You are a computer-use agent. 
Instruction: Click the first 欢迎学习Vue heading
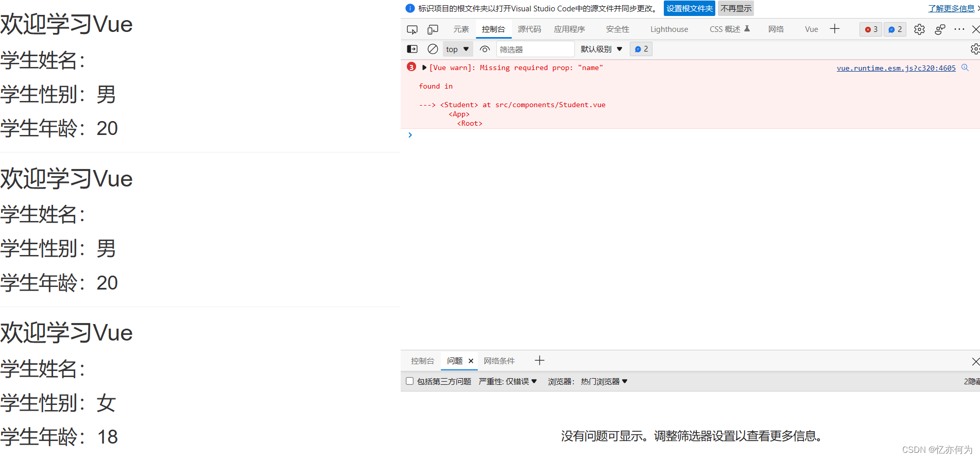click(66, 24)
